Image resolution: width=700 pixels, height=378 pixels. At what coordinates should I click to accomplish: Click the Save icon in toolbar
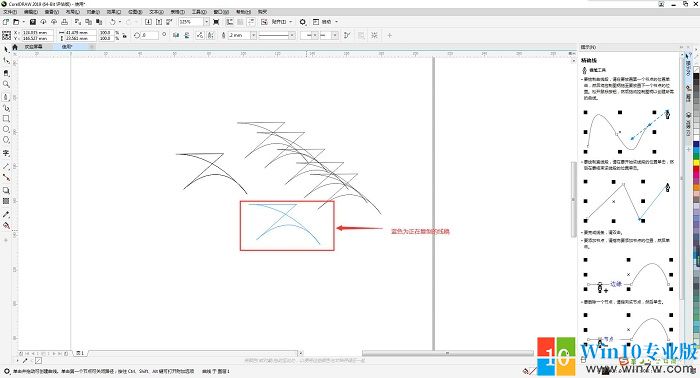click(33, 21)
